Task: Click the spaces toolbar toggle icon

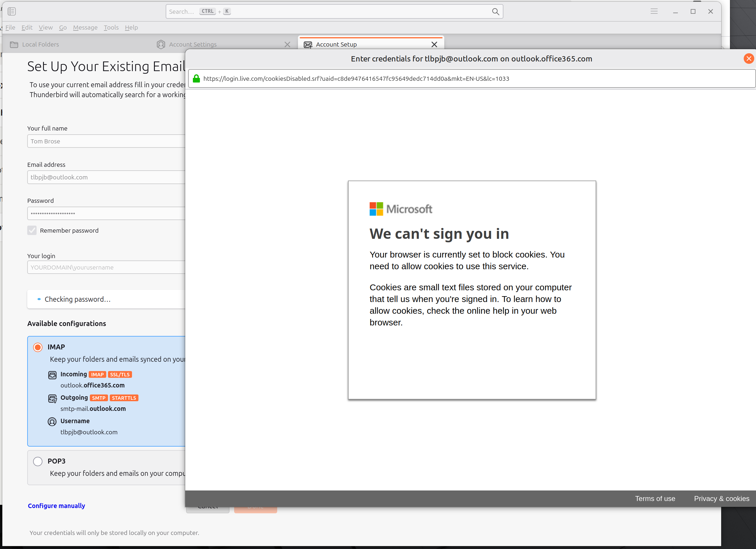Action: (x=12, y=11)
